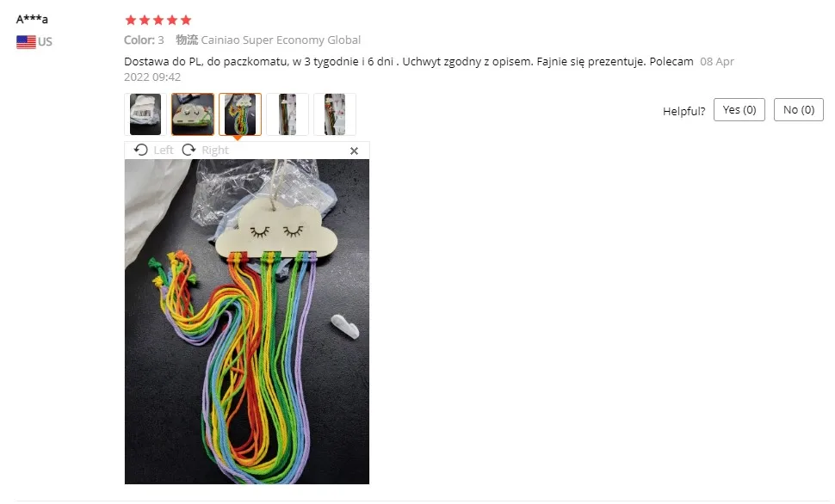Click the US flag icon

click(x=26, y=41)
